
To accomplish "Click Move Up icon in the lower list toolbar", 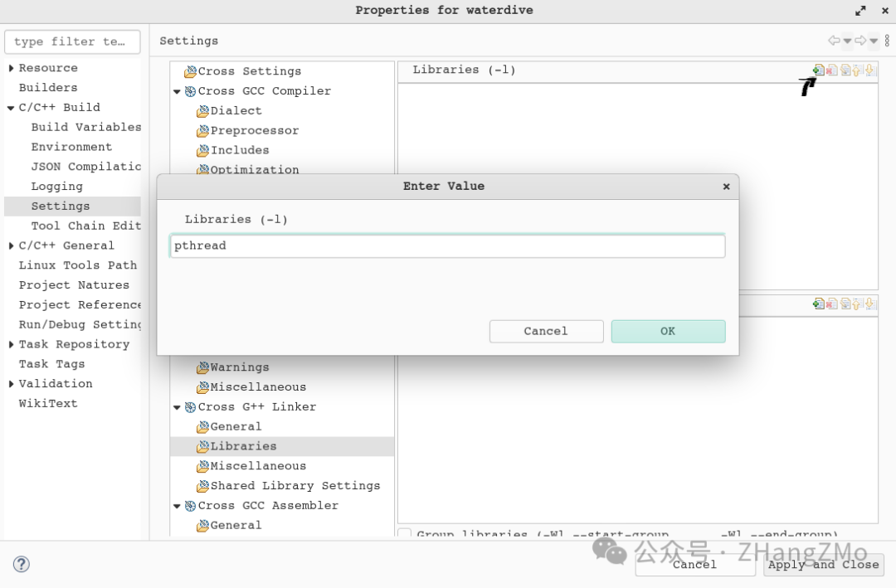I will (x=856, y=304).
